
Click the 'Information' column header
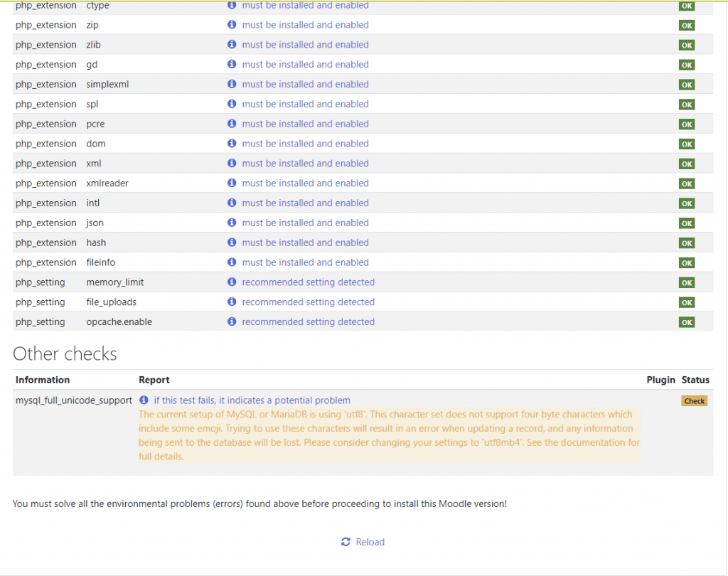click(43, 380)
